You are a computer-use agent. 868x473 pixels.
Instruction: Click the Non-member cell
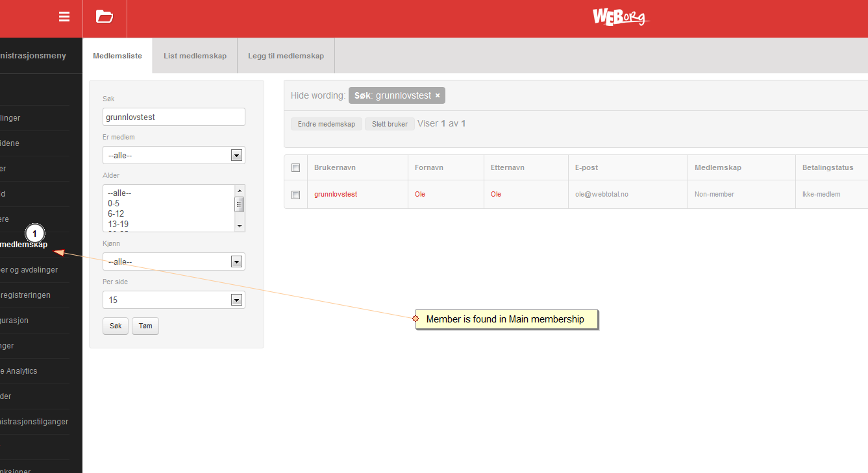click(x=714, y=194)
